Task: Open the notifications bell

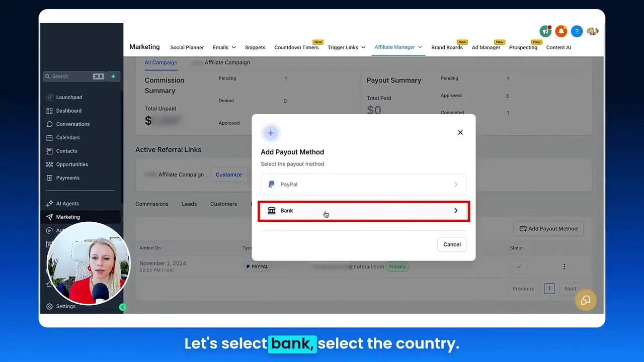Action: 561,31
